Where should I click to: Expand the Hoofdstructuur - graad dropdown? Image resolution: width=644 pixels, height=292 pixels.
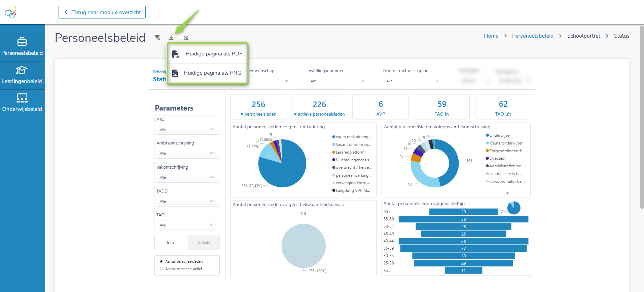(413, 81)
